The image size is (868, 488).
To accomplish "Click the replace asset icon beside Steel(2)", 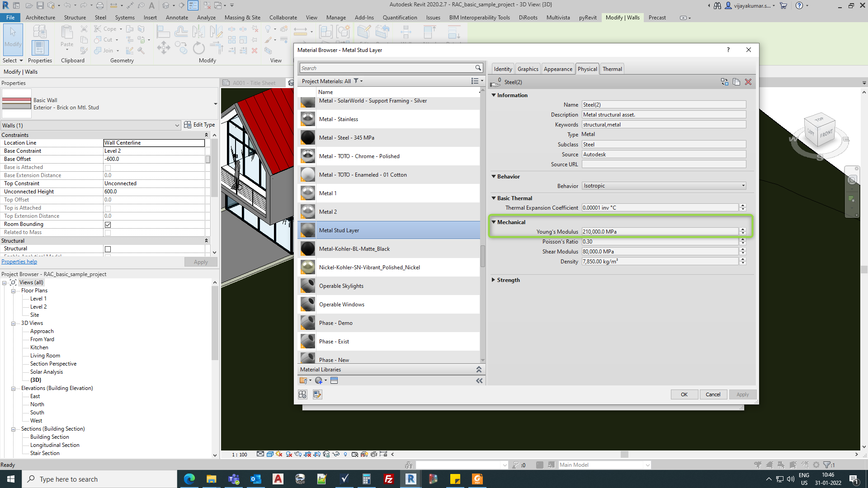I will click(725, 82).
